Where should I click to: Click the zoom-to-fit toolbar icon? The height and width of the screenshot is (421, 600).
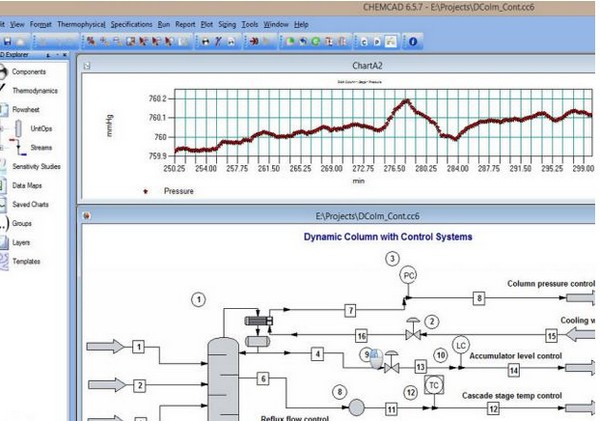coord(130,41)
